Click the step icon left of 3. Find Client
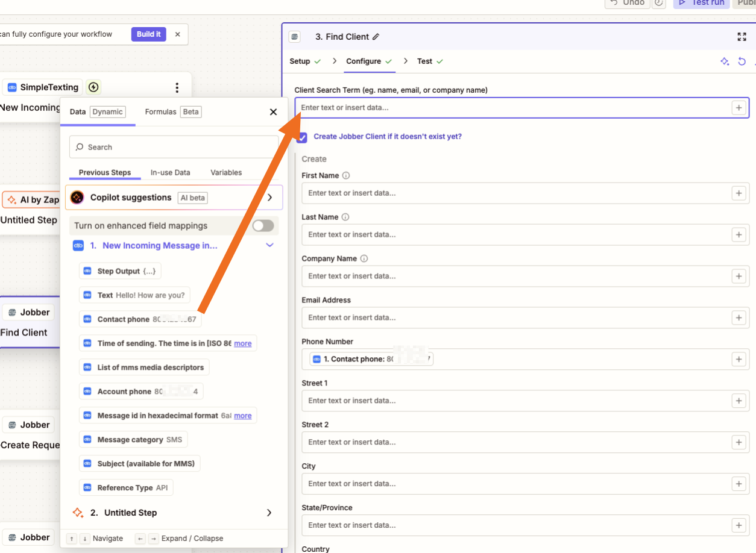This screenshot has width=756, height=553. [295, 37]
